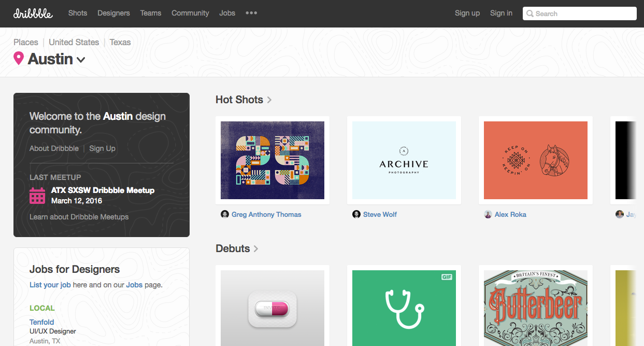The image size is (644, 346).
Task: Go to Sign in page
Action: [x=501, y=13]
